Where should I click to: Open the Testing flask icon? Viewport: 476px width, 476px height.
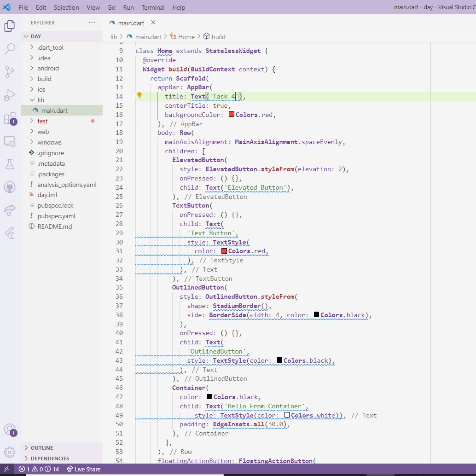pos(10,164)
